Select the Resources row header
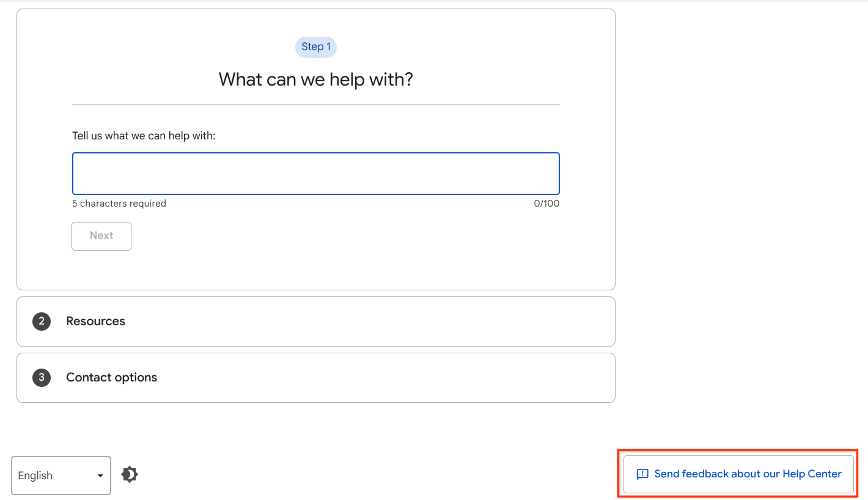This screenshot has width=868, height=500. pos(95,321)
